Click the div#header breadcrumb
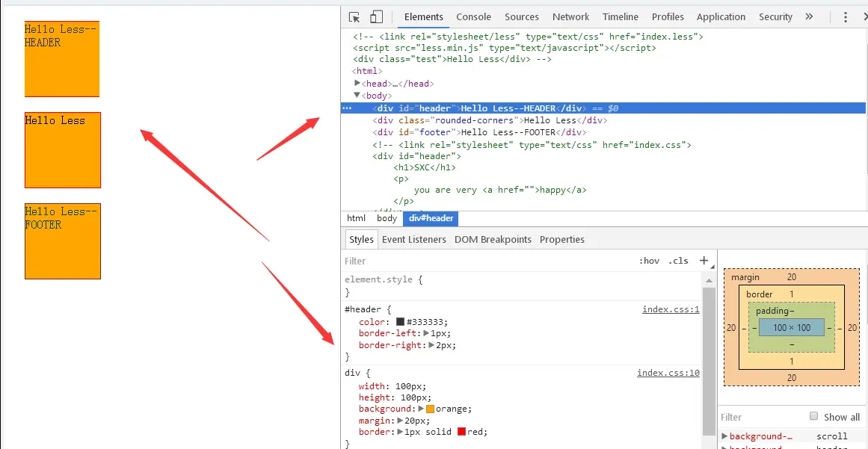The width and height of the screenshot is (868, 449). (x=431, y=218)
